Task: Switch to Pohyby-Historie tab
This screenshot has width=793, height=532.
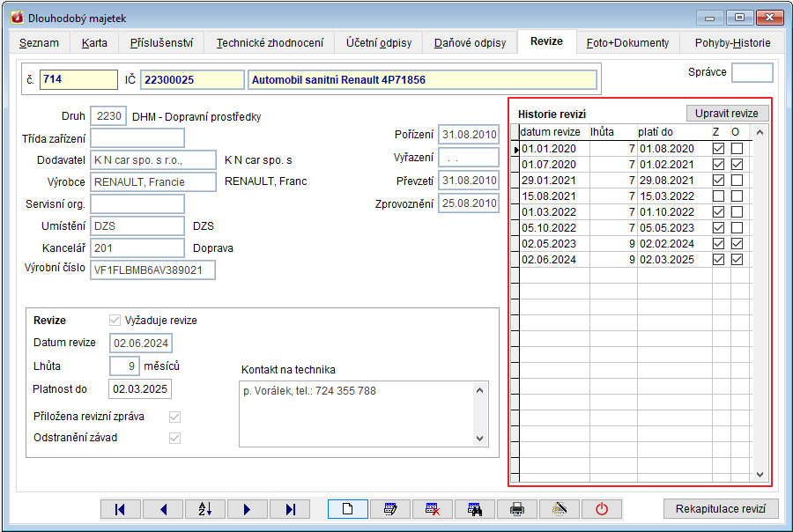Action: 732,42
